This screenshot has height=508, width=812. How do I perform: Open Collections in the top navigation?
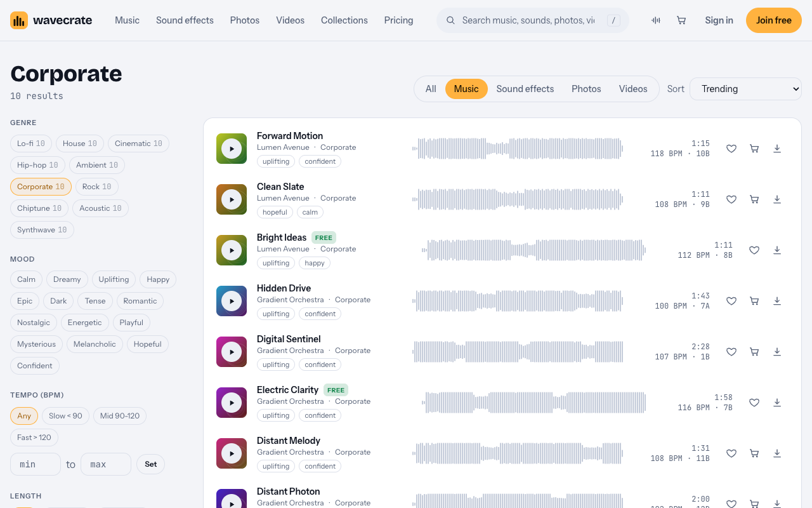(344, 20)
